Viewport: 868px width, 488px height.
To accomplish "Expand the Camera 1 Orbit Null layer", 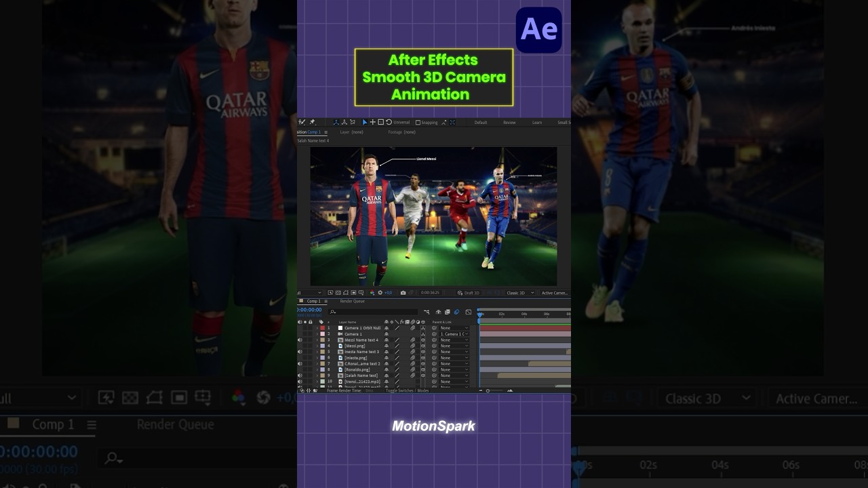I will pos(317,328).
